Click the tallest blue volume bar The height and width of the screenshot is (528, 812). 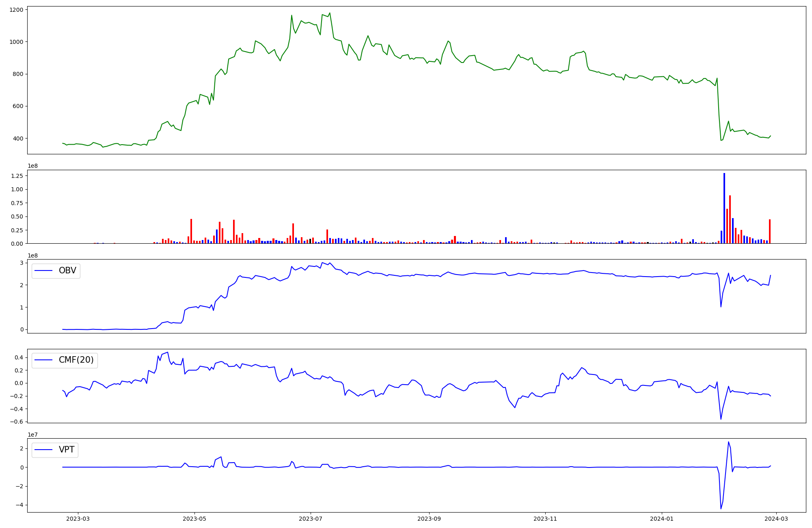tap(724, 208)
